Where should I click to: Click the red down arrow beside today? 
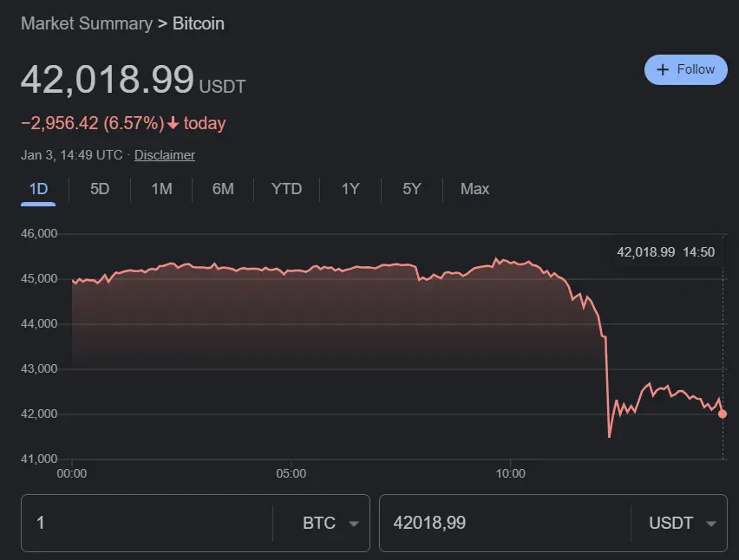(173, 123)
